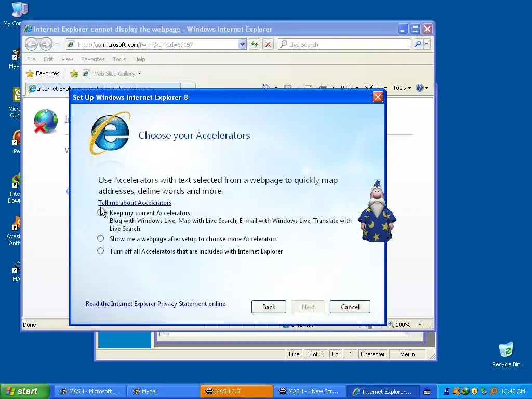Open the Favorites menu in menu bar
The height and width of the screenshot is (399, 532).
click(92, 59)
